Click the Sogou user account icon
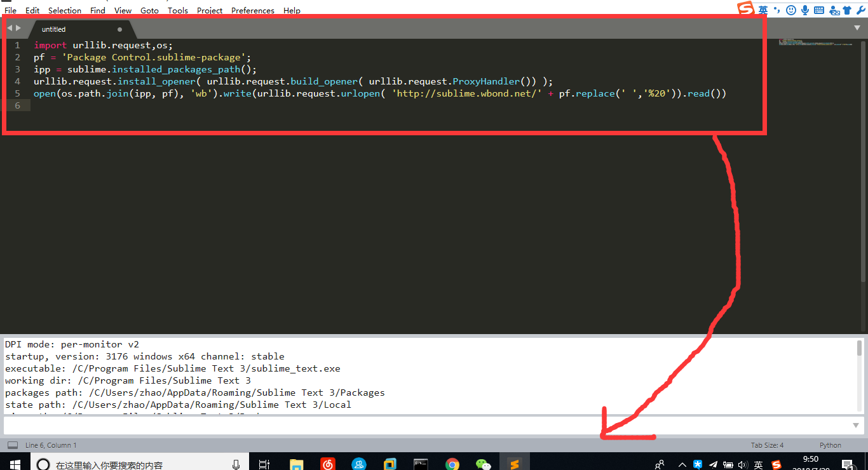 pyautogui.click(x=833, y=10)
